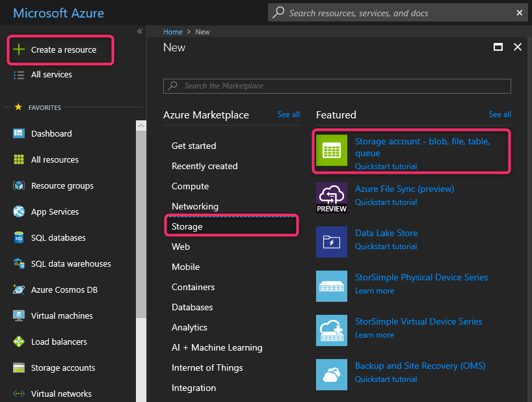
Task: Click the Dashboard icon in sidebar
Action: tap(19, 133)
